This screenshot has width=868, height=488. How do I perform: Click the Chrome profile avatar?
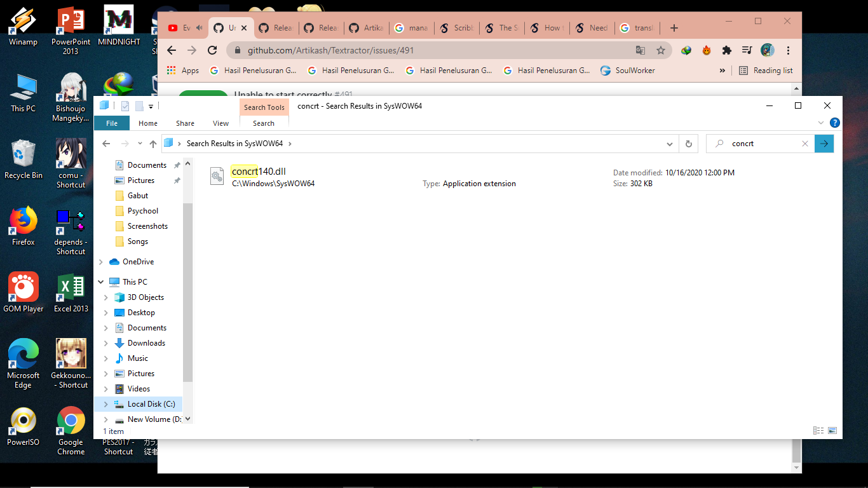point(768,50)
